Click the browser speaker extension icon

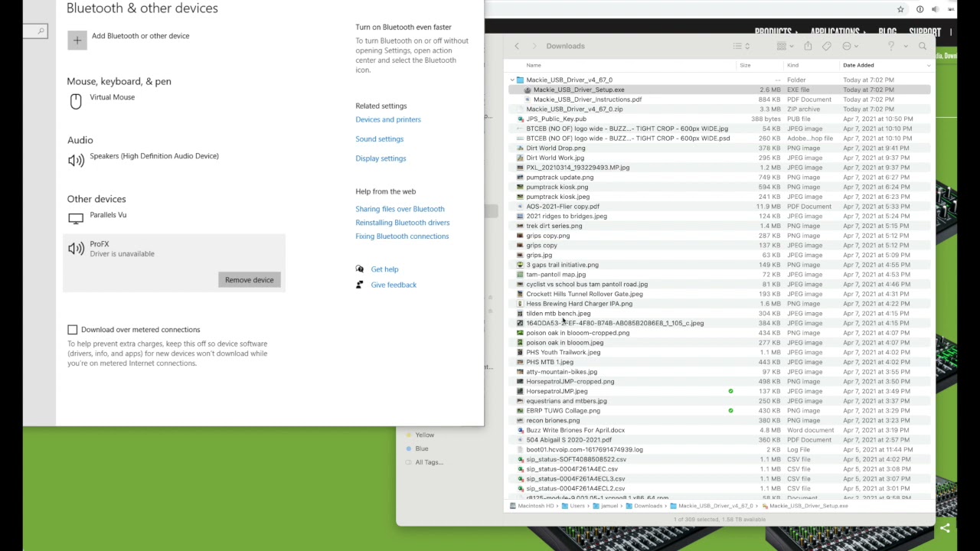[x=935, y=9]
